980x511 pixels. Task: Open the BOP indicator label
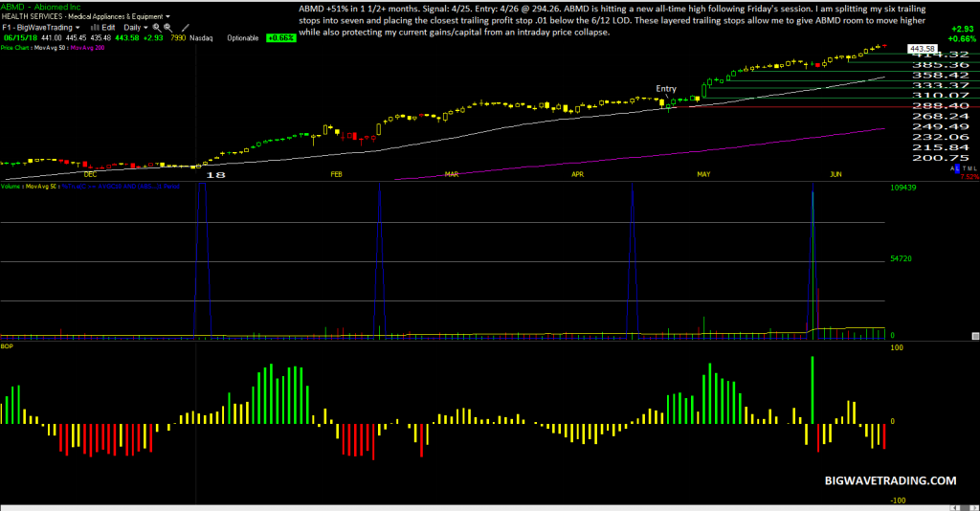tap(7, 346)
